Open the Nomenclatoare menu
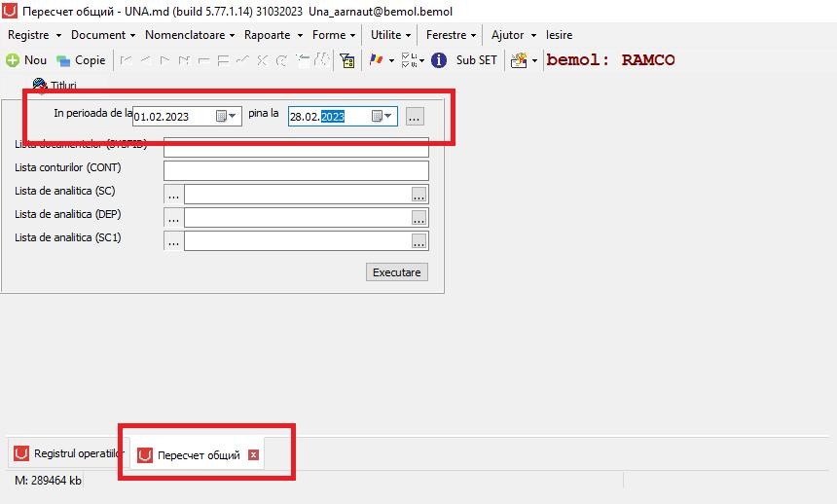Image resolution: width=837 pixels, height=504 pixels. (x=190, y=35)
